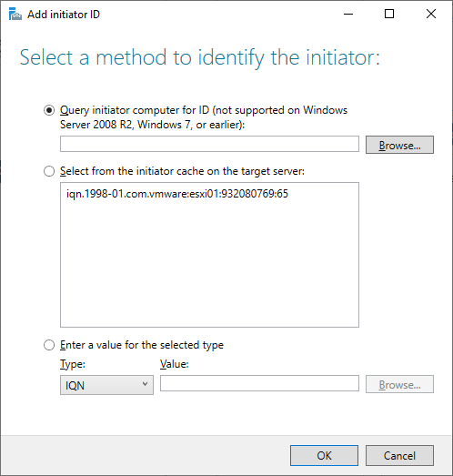The width and height of the screenshot is (453, 476).
Task: Select the Query initiator computer radio button
Action: coord(49,110)
